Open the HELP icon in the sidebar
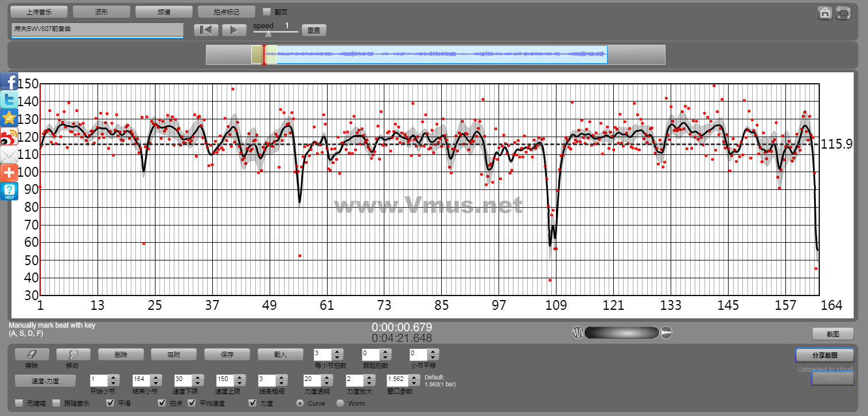The image size is (868, 416). pos(9,191)
